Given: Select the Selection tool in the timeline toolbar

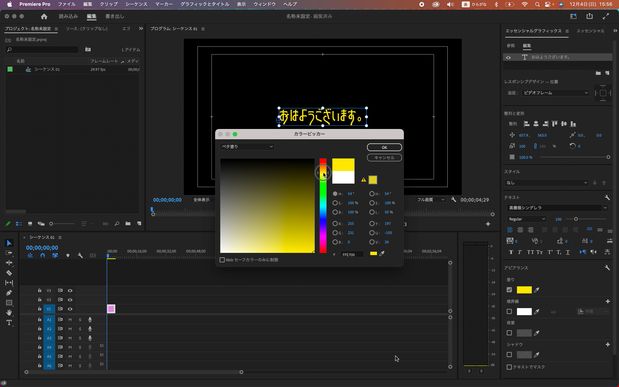Looking at the screenshot, I should (x=9, y=243).
